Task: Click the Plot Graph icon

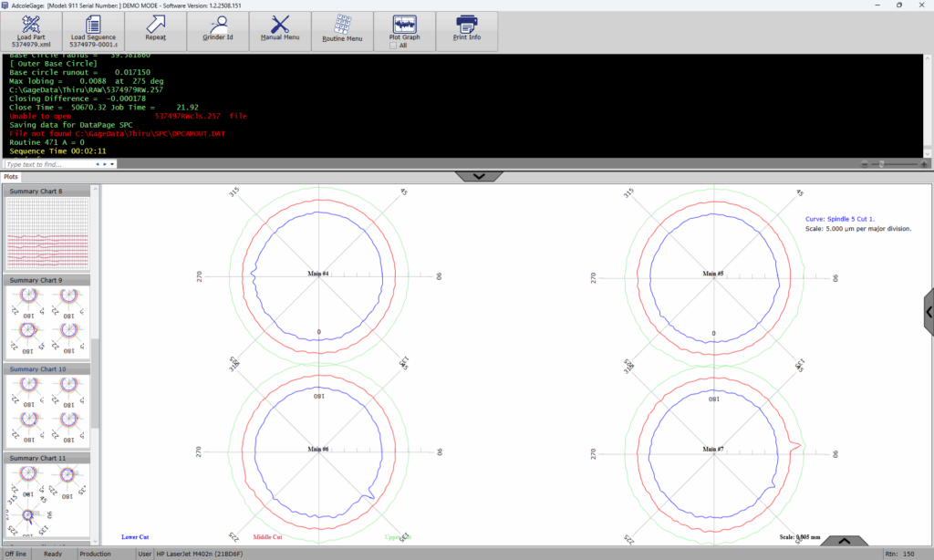Action: [x=404, y=24]
